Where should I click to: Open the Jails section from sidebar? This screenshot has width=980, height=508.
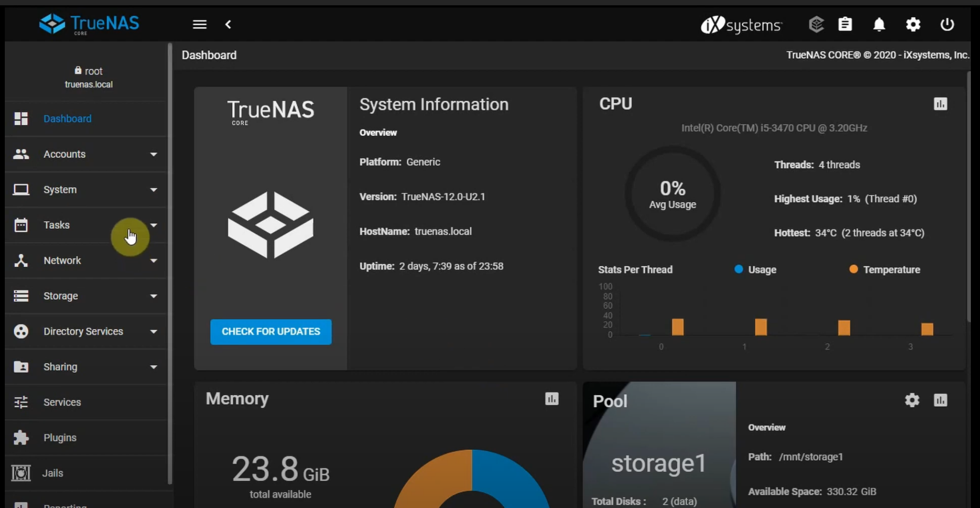tap(52, 473)
